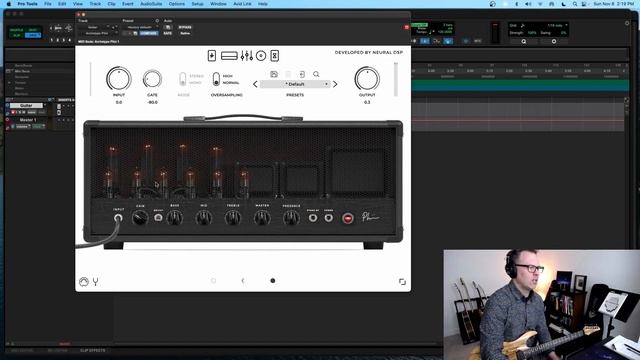
Task: Click the Gate knob
Action: click(x=152, y=79)
